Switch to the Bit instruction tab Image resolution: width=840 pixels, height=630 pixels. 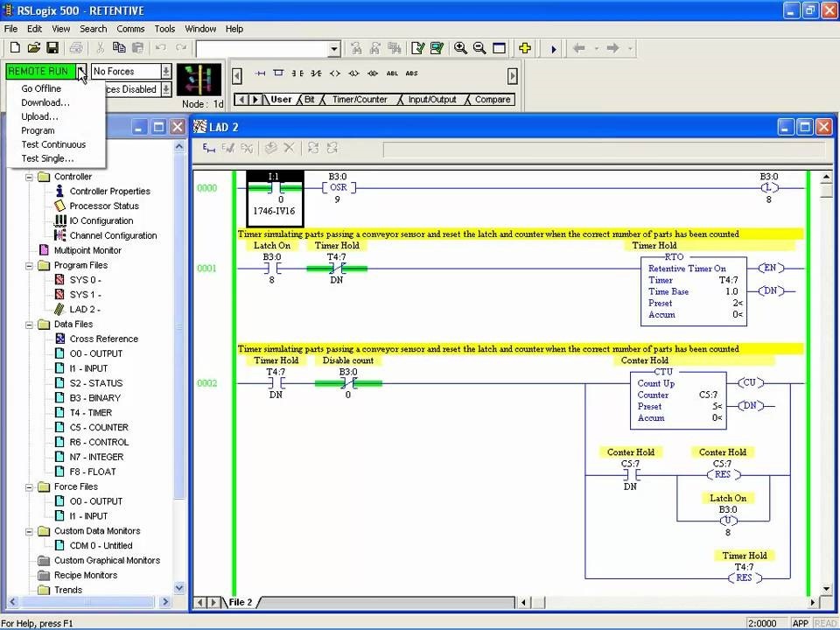click(x=310, y=100)
